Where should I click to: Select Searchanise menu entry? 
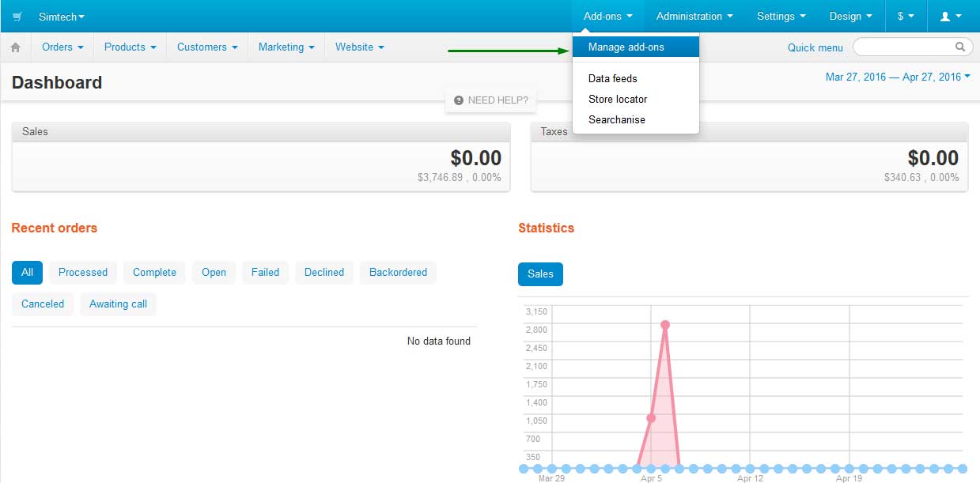pyautogui.click(x=617, y=120)
